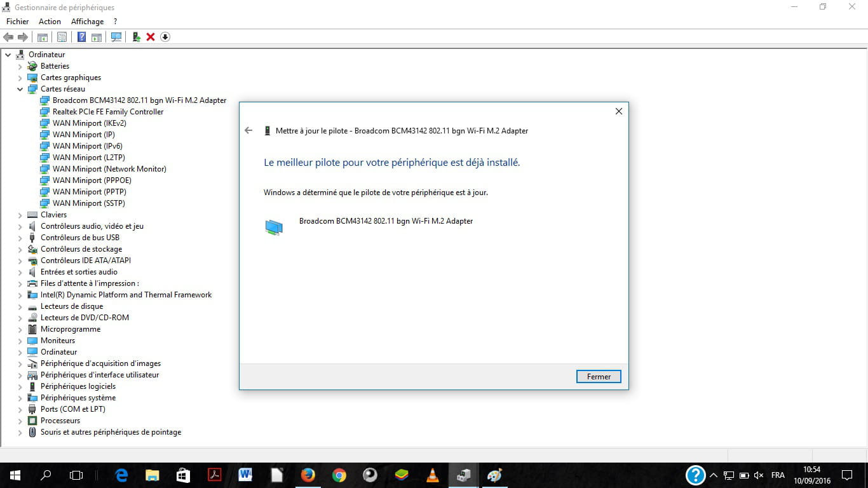Click the blue Help question mark toolbar icon
Screen dimensions: 868x488
pos(82,37)
